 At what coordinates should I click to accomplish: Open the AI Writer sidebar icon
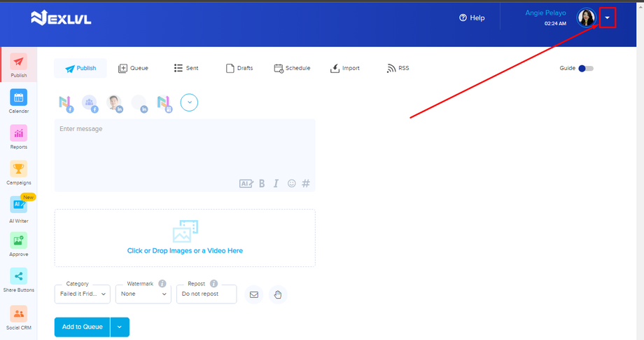[x=18, y=205]
